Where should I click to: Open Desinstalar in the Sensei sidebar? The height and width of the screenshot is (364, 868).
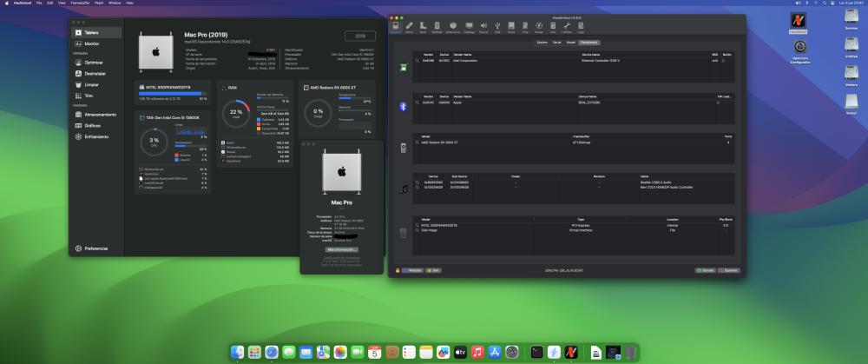(x=96, y=74)
